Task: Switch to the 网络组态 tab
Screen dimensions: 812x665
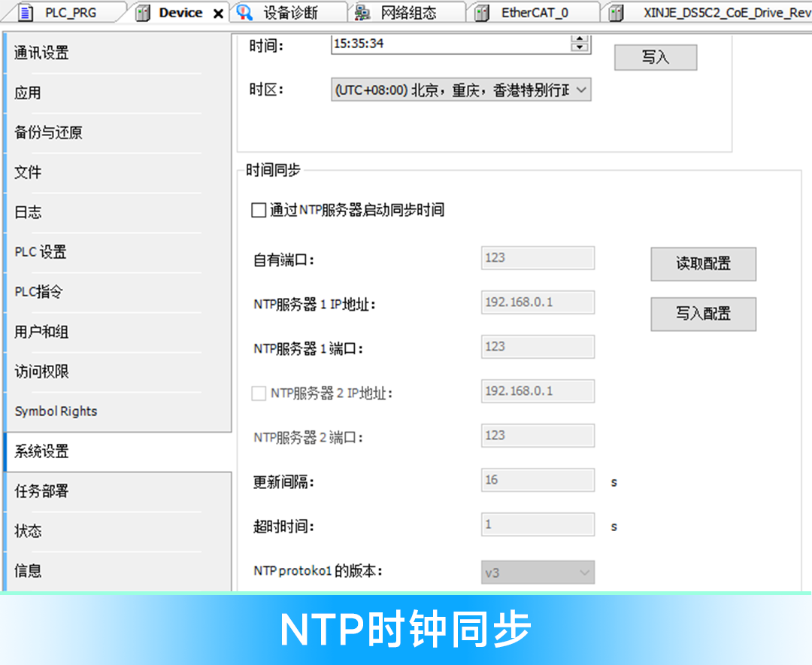Action: tap(408, 13)
